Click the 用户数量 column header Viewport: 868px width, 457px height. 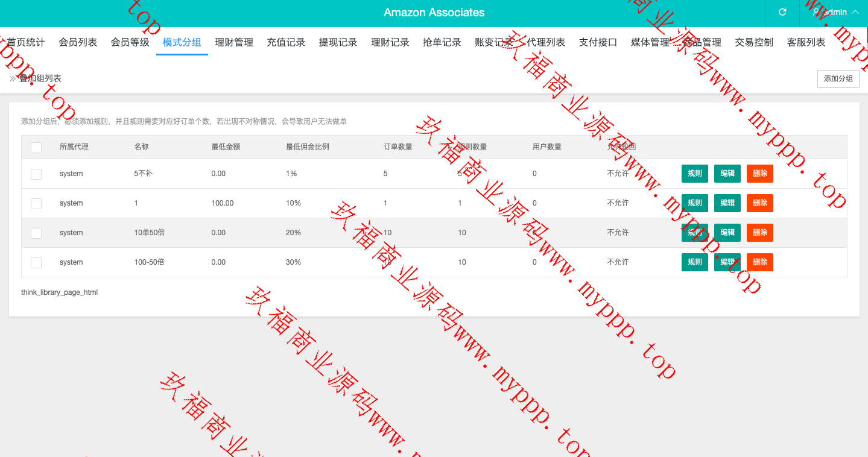[x=547, y=147]
